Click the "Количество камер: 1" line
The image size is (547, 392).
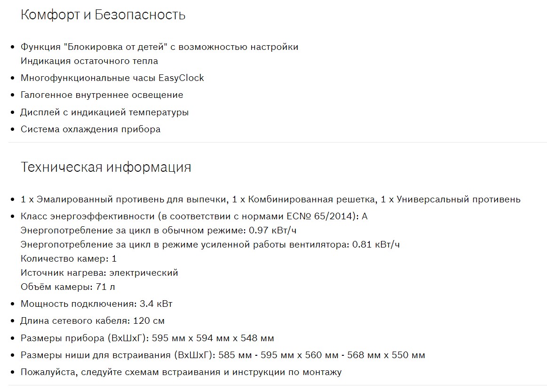pos(69,259)
